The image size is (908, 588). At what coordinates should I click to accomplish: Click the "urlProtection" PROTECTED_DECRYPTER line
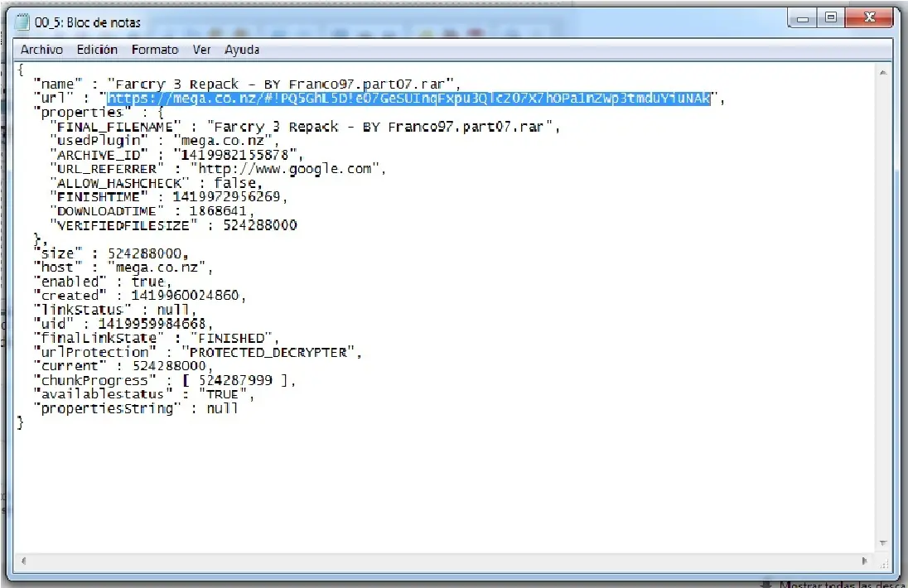click(197, 352)
